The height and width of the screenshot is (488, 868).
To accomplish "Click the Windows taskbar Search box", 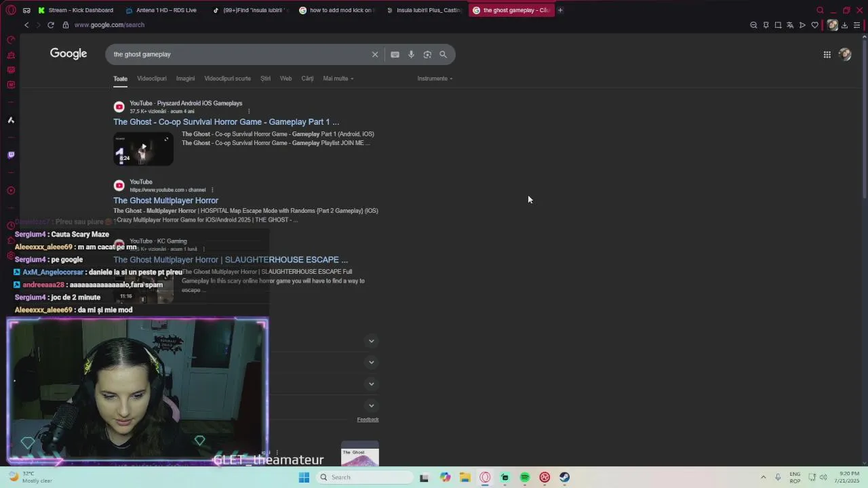I will pos(366,477).
